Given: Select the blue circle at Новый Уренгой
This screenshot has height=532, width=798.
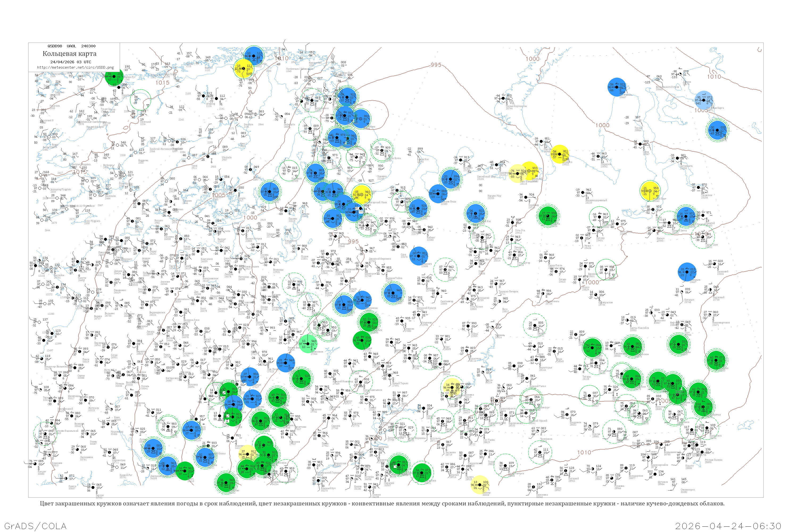Looking at the screenshot, I should (686, 216).
